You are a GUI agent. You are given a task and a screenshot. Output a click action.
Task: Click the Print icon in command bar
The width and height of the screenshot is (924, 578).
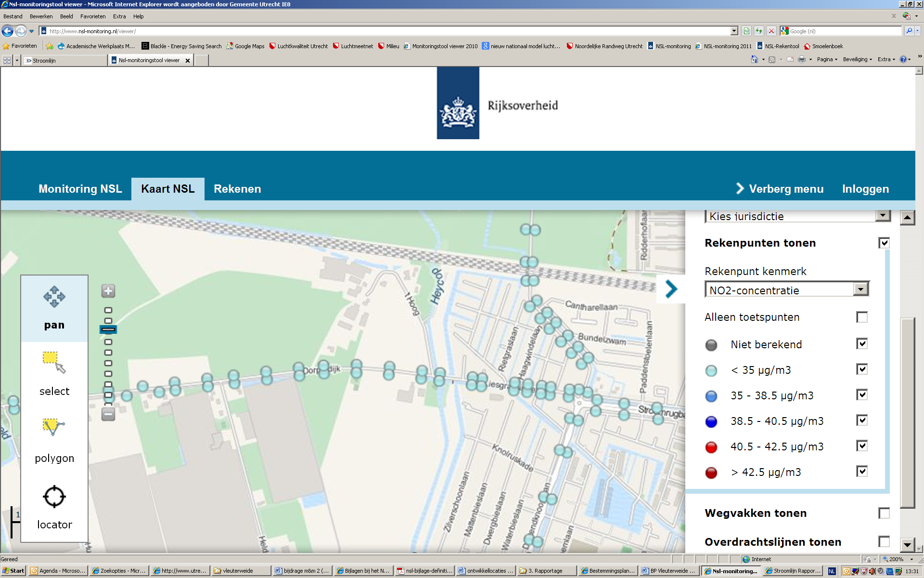coord(802,60)
